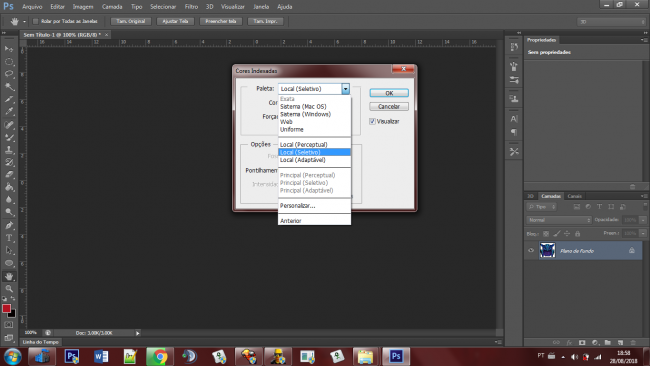650x366 pixels.
Task: Select the Healing Brush tool
Action: tap(9, 124)
